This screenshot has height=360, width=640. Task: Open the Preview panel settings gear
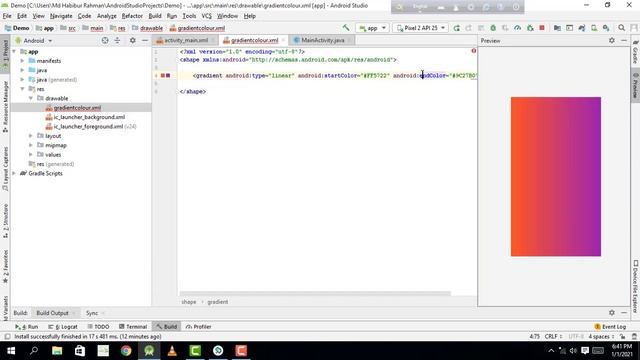pos(611,40)
